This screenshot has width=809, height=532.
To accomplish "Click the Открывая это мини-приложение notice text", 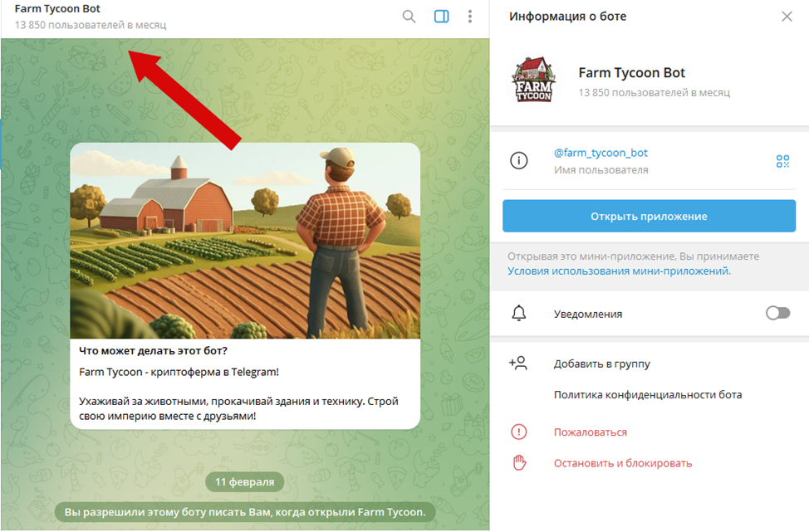I will coord(633,256).
